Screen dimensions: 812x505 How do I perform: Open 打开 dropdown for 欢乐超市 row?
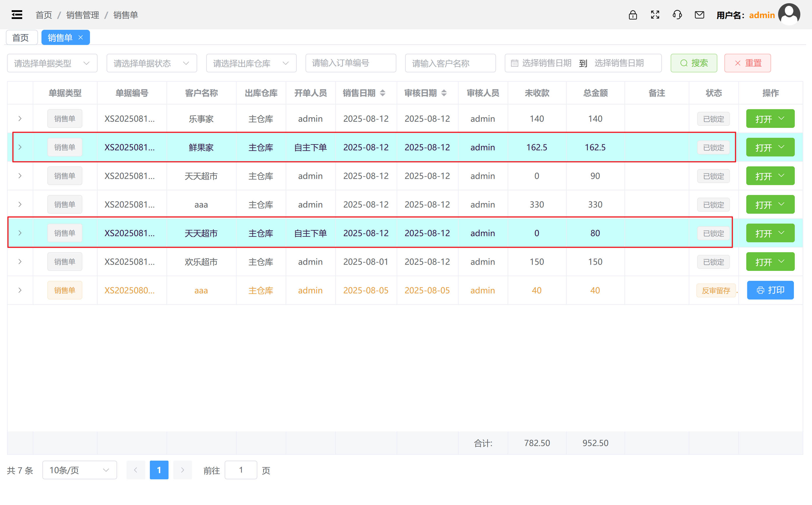pyautogui.click(x=770, y=262)
